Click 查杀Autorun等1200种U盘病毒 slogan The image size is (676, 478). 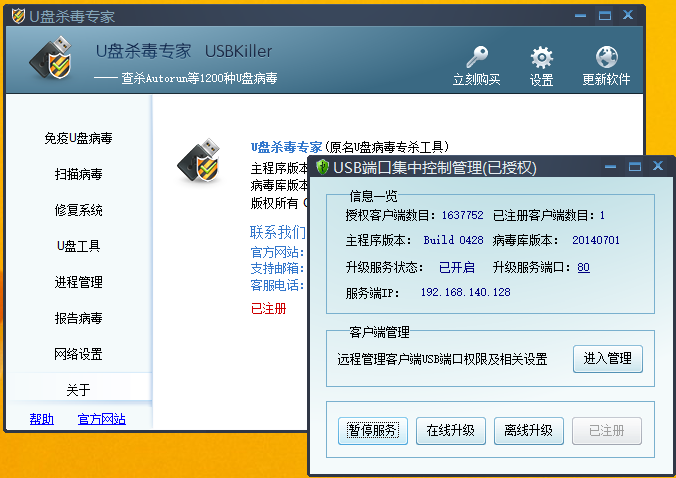pyautogui.click(x=199, y=78)
